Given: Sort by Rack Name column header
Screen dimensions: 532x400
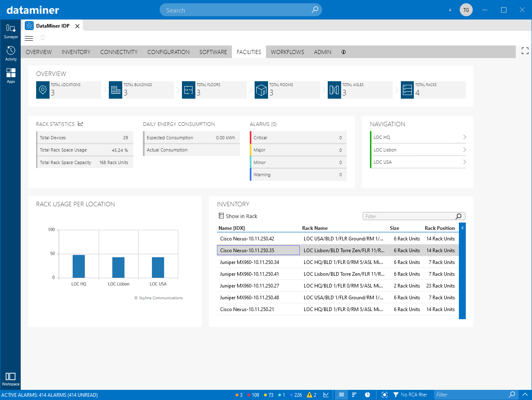Looking at the screenshot, I should click(x=315, y=228).
